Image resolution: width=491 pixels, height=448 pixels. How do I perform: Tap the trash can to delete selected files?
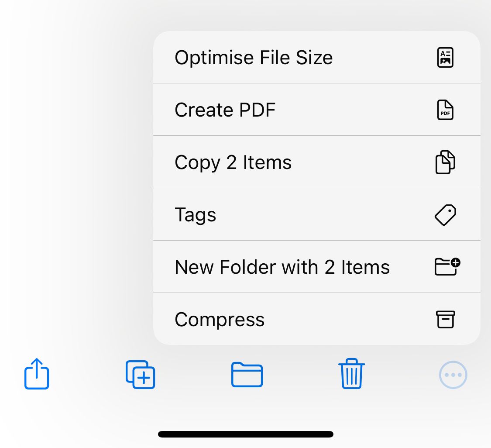click(x=351, y=374)
